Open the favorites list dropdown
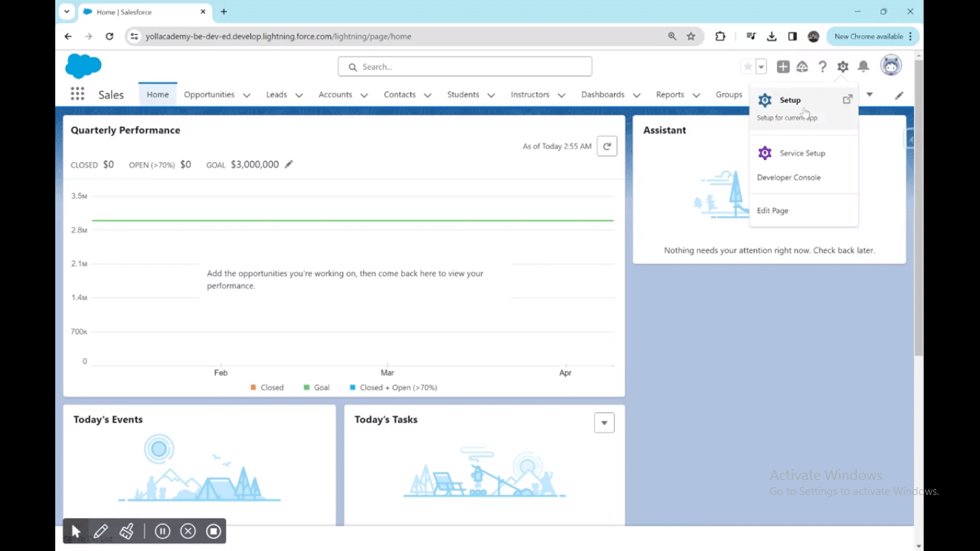 [x=761, y=67]
